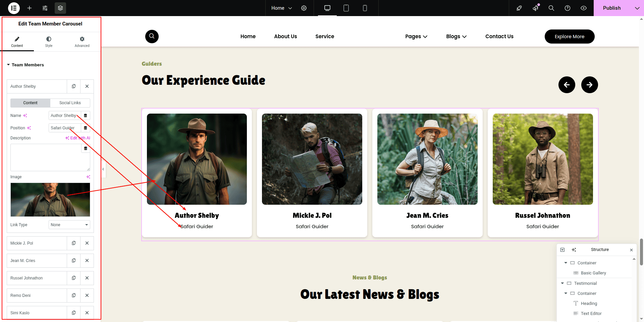Open Site Settings sliders icon

click(x=45, y=8)
